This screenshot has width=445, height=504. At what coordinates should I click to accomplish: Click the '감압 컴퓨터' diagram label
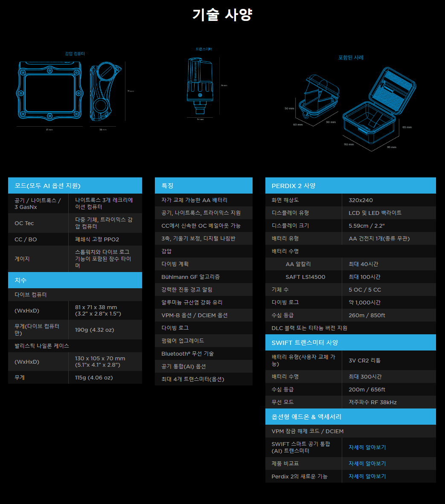[75, 54]
